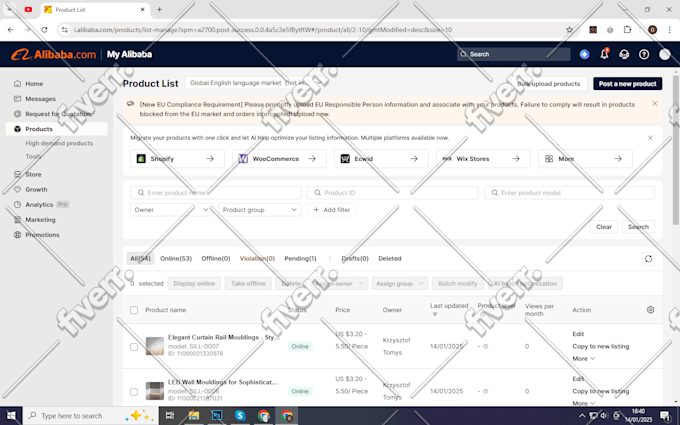Click the Search filter button
Screen dimensions: 680x425
[x=638, y=227]
